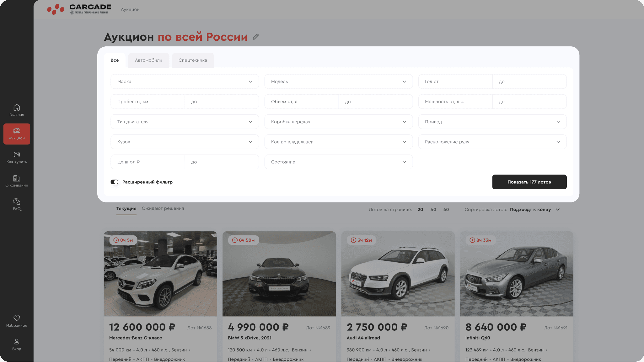The width and height of the screenshot is (644, 362).
Task: Open the Mercedes-Benz G-класс photo
Action: 160,274
